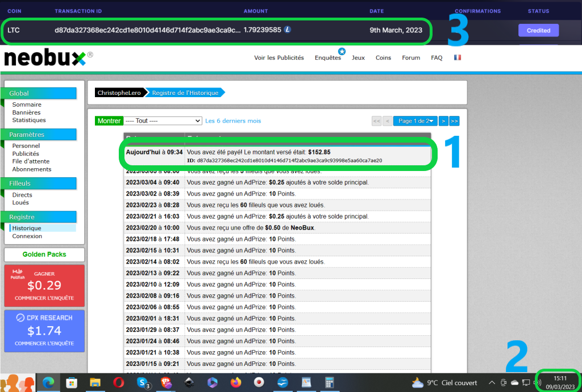
Task: Open Voir les Publicités menu
Action: point(278,58)
